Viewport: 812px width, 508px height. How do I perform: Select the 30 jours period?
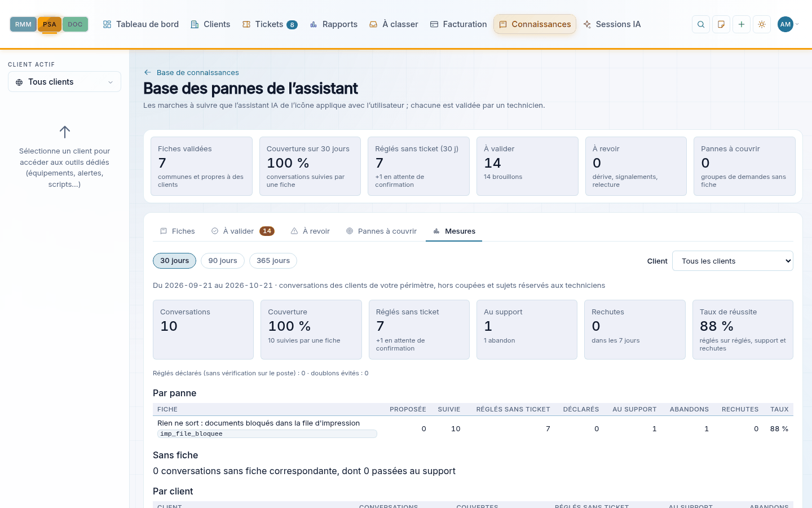(174, 261)
